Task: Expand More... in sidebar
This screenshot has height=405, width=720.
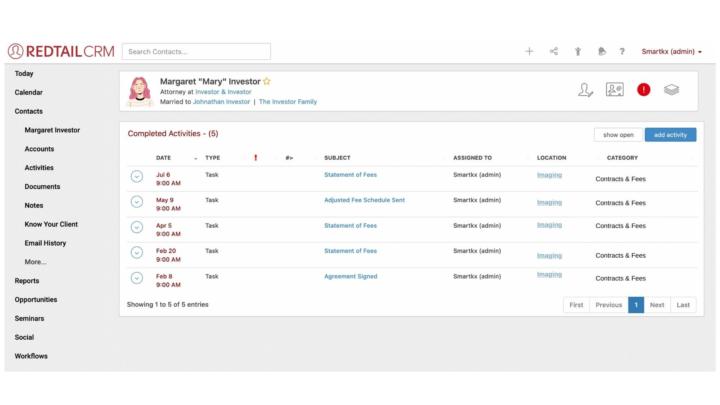Action: click(x=35, y=262)
